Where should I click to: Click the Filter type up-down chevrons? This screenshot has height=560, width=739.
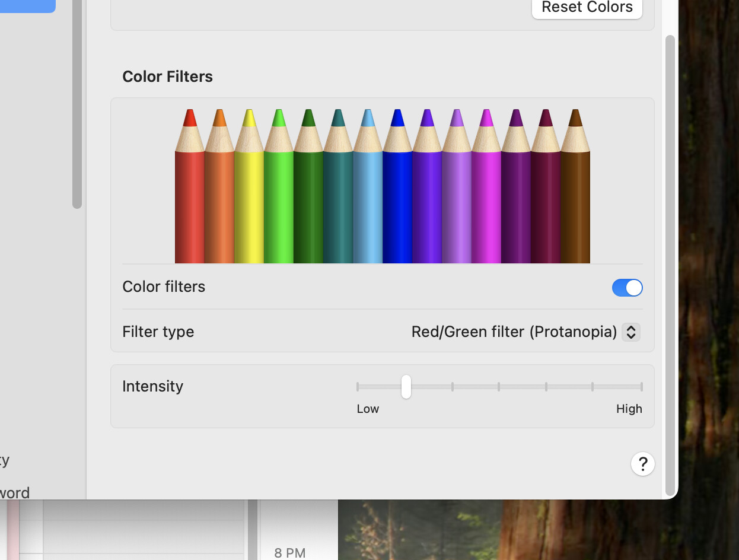tap(631, 332)
